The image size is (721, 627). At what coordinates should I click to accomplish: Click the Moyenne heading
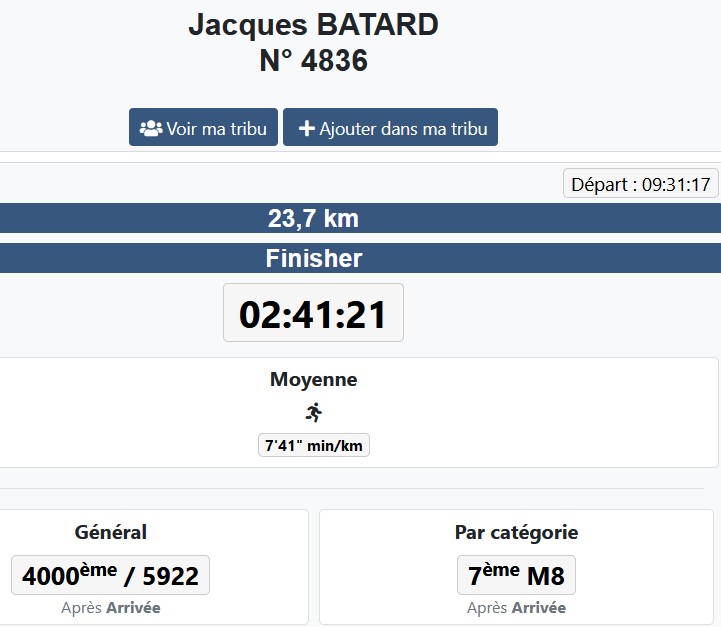tap(313, 380)
